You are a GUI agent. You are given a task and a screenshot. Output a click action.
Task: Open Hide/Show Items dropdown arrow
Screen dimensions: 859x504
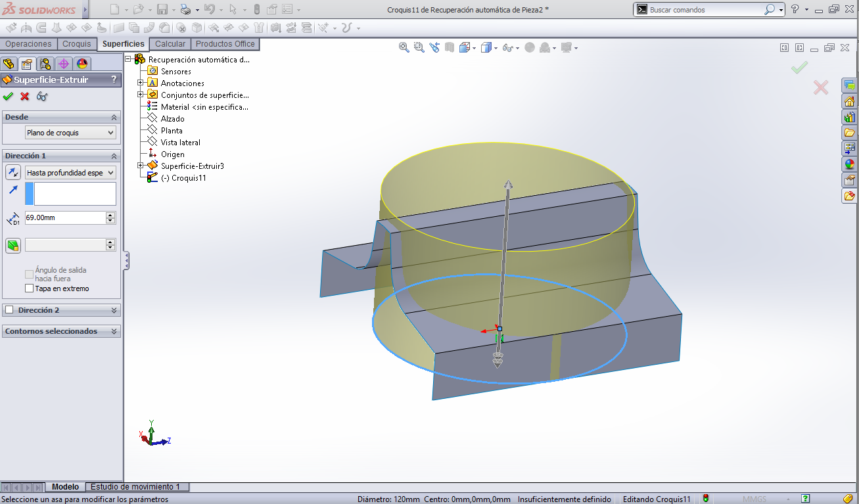517,48
